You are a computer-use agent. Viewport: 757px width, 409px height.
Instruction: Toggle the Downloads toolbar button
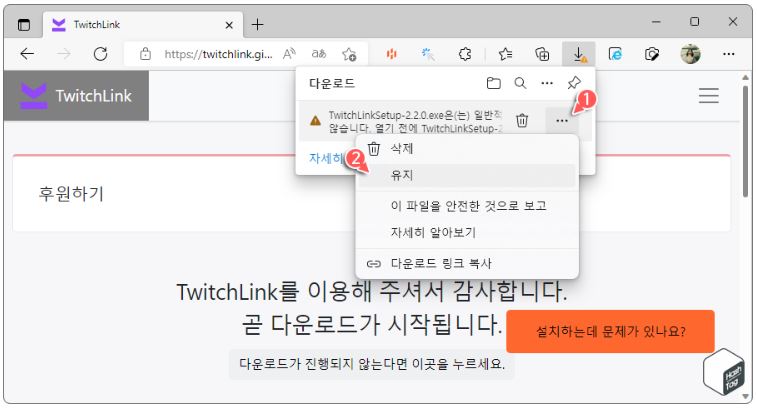578,54
